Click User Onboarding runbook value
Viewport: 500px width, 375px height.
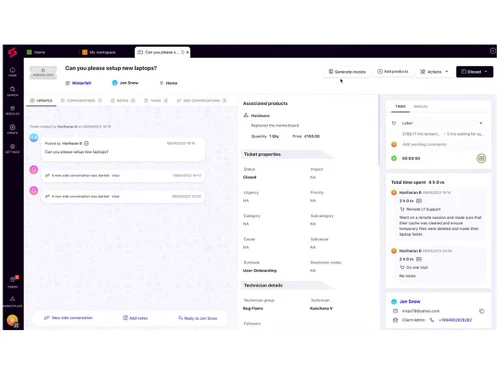[260, 271]
